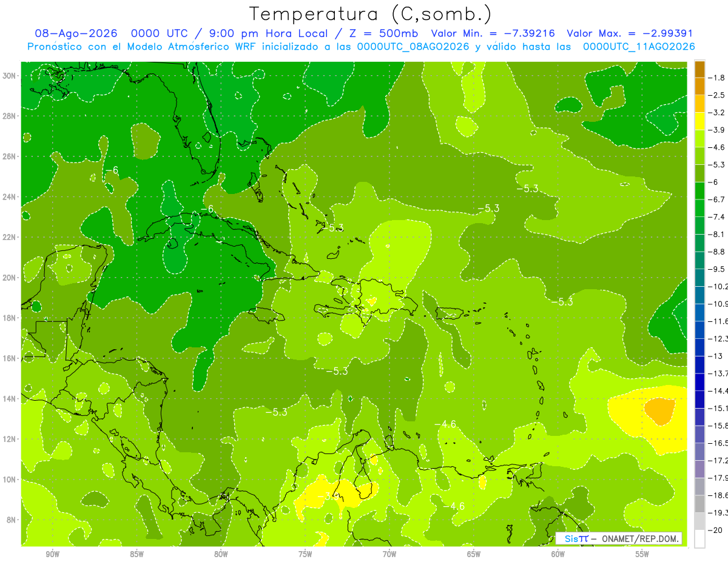The image size is (728, 562).
Task: Click longitude axis label "80W"
Action: [221, 554]
